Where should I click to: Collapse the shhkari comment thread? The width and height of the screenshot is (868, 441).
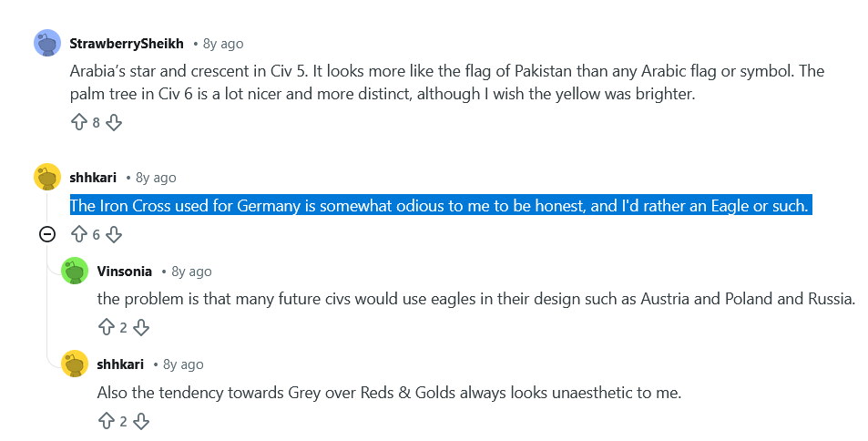[47, 234]
